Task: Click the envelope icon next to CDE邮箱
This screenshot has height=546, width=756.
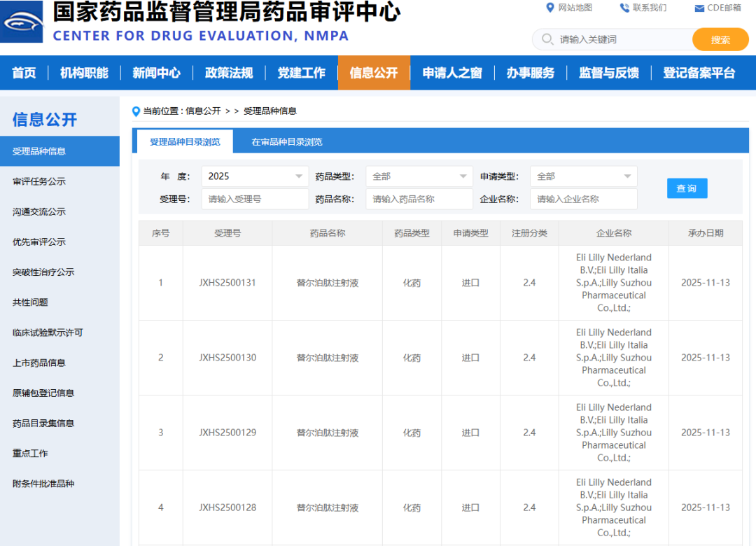Action: click(x=699, y=8)
